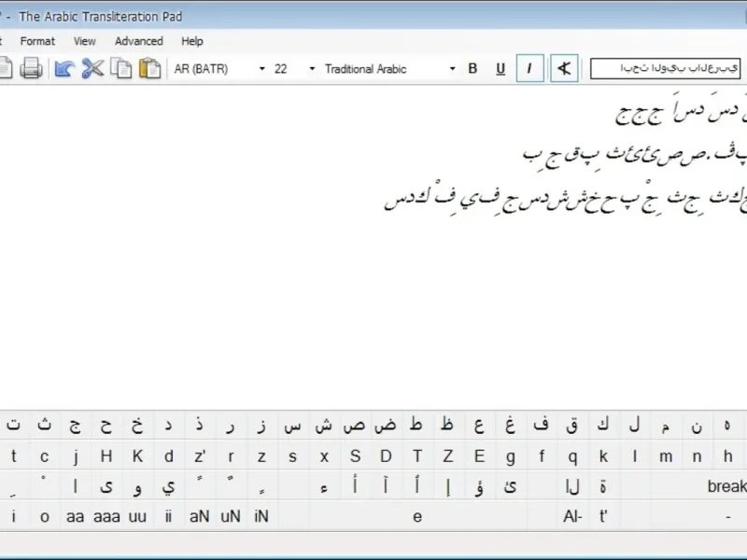Click the 'uu' long vowel key

coord(137,516)
